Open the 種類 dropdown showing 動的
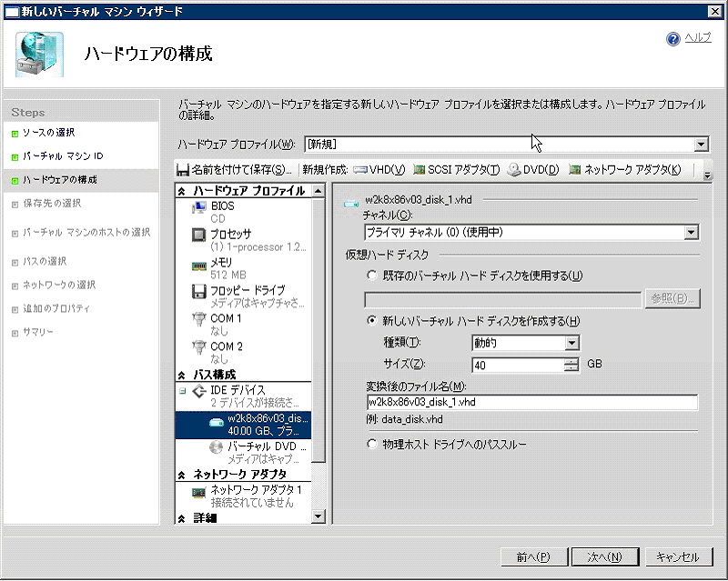This screenshot has width=728, height=581. pos(572,343)
